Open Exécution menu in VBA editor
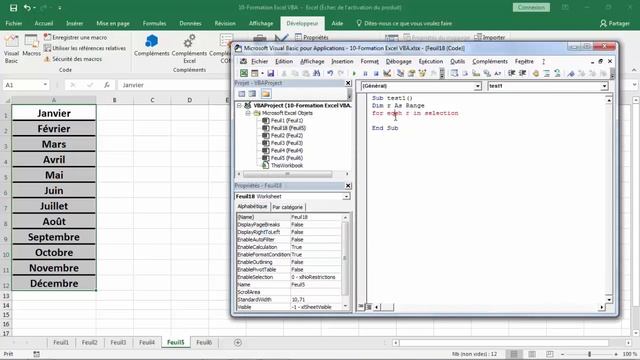 coord(431,61)
